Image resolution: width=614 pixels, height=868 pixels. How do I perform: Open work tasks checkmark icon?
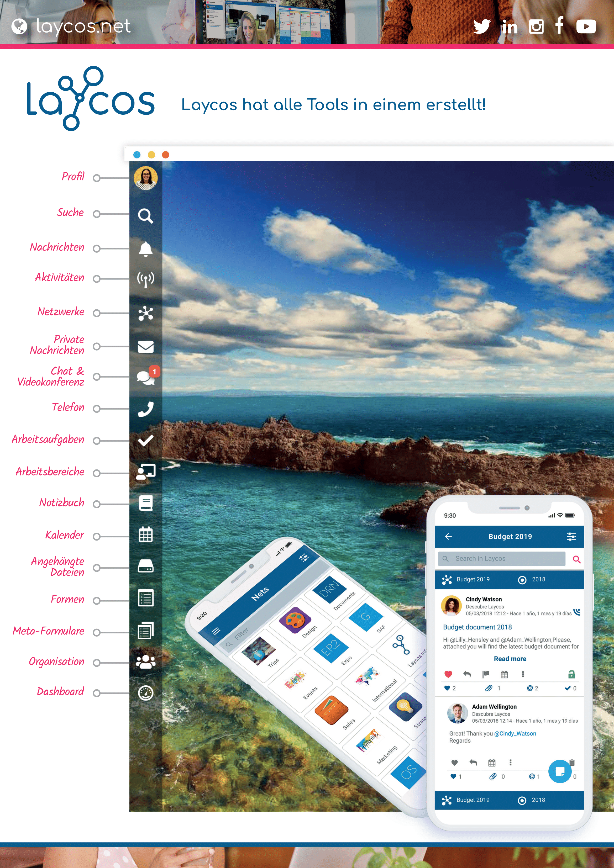tap(146, 441)
